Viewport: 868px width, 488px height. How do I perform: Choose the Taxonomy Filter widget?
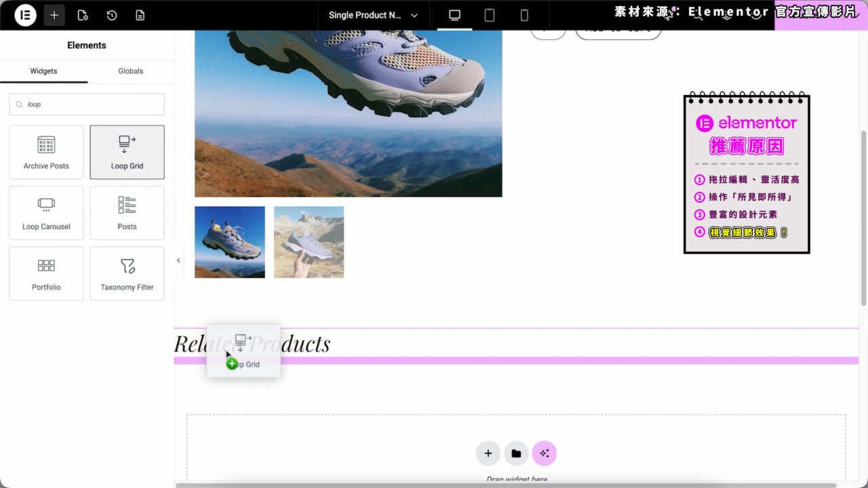click(127, 273)
